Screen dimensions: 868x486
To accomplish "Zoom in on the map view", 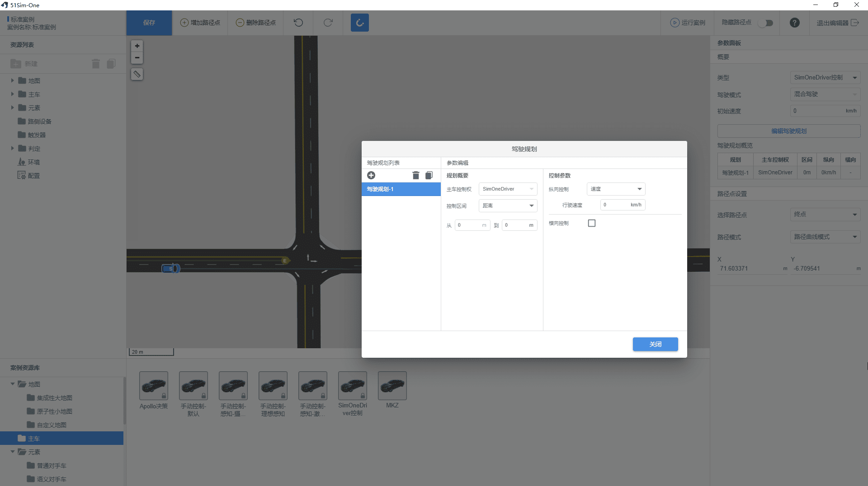I will [137, 46].
